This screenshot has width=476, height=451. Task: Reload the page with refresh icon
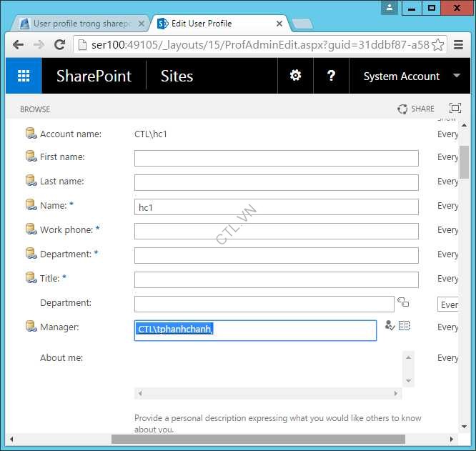pos(59,45)
